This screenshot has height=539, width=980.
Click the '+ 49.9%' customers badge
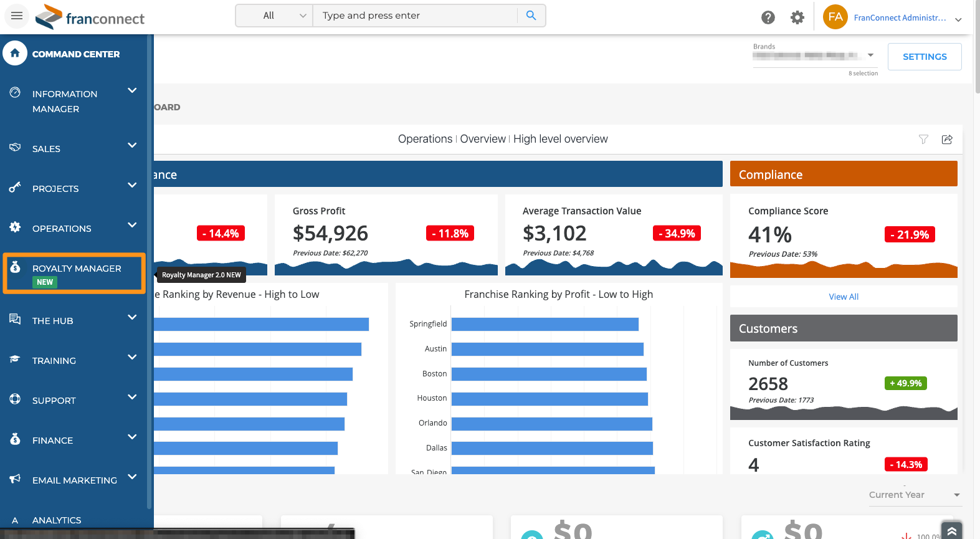[x=906, y=383]
